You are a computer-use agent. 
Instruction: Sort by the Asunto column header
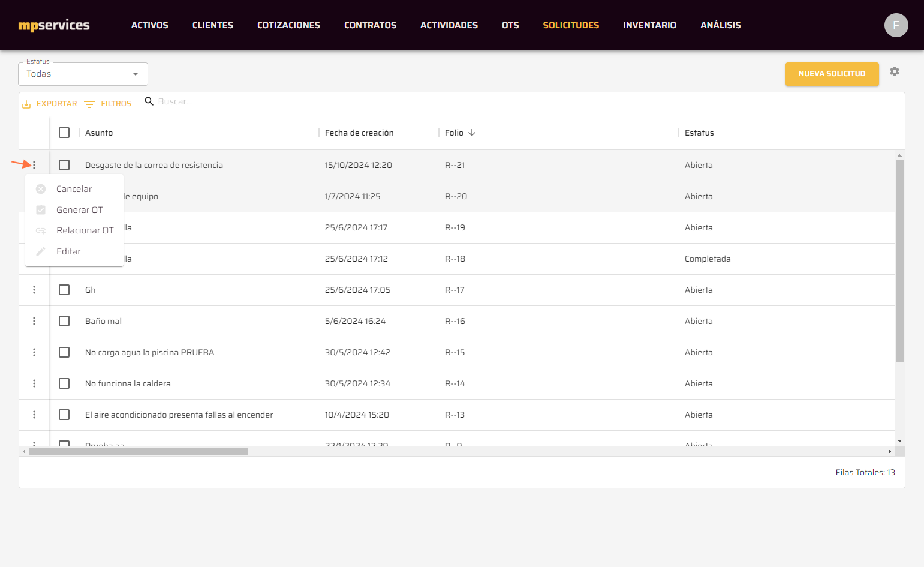(x=99, y=133)
